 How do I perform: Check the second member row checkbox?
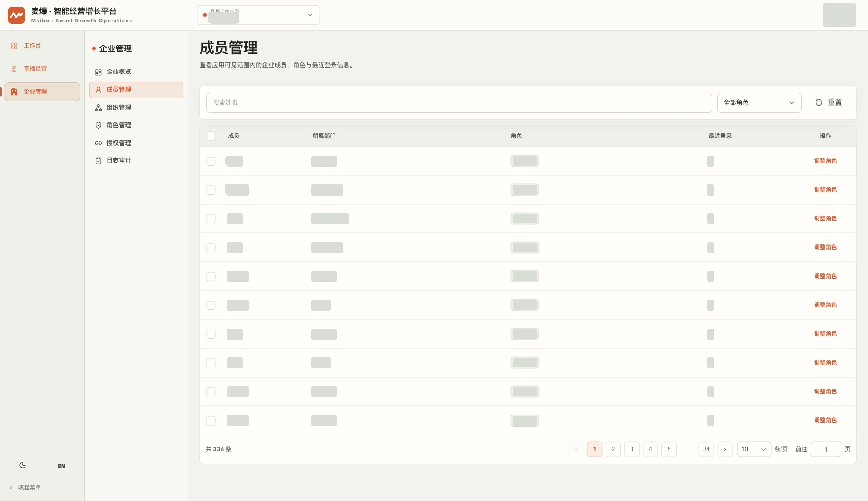point(211,190)
